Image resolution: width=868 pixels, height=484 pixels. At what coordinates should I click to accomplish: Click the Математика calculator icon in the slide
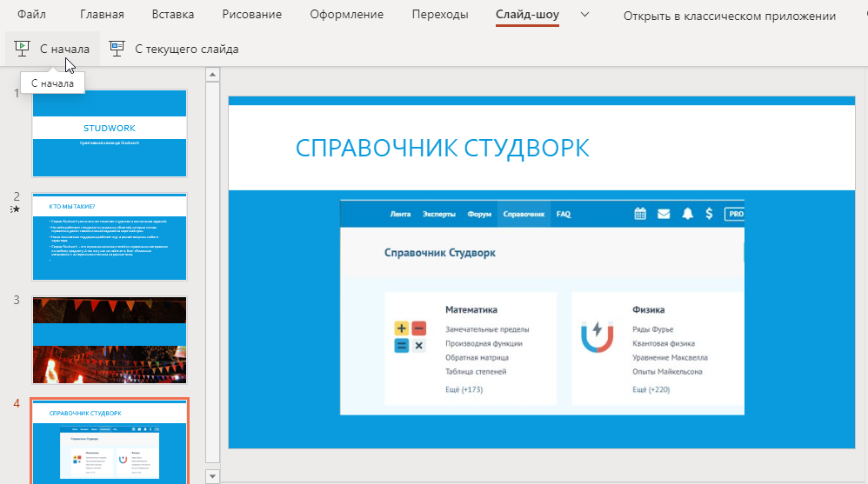point(410,337)
